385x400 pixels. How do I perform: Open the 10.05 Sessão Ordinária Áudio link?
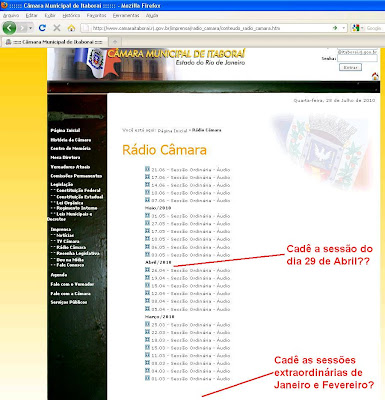click(191, 239)
